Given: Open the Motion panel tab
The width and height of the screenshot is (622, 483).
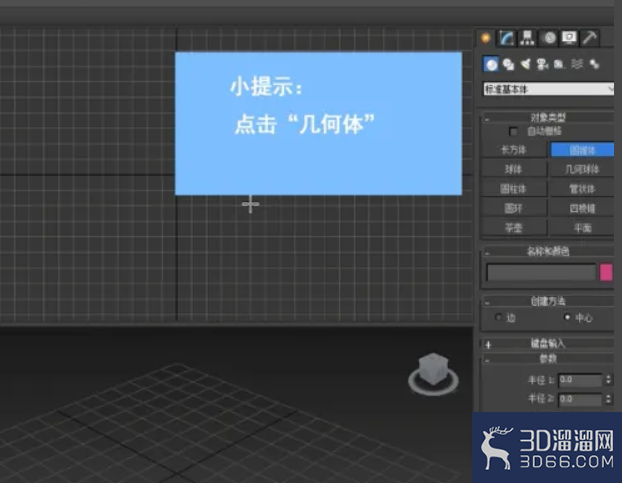Looking at the screenshot, I should point(549,38).
